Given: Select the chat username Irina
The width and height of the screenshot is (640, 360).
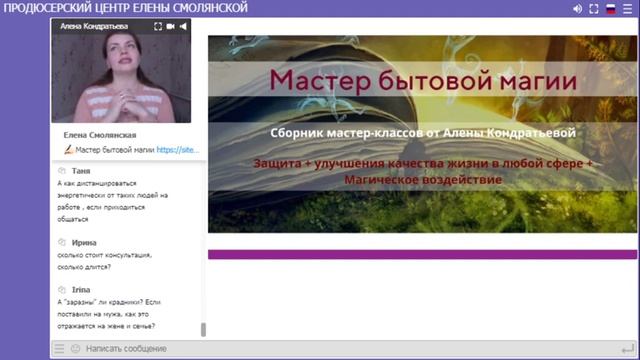Looking at the screenshot, I should 81,290.
